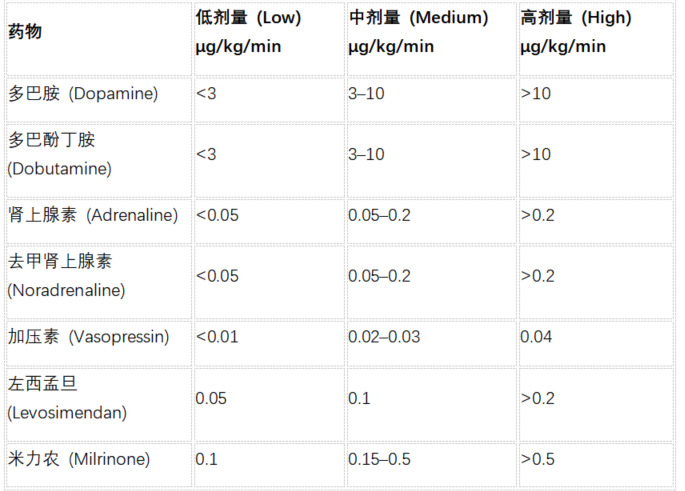Click the 药物 column header cell
The height and width of the screenshot is (491, 685).
99,39
